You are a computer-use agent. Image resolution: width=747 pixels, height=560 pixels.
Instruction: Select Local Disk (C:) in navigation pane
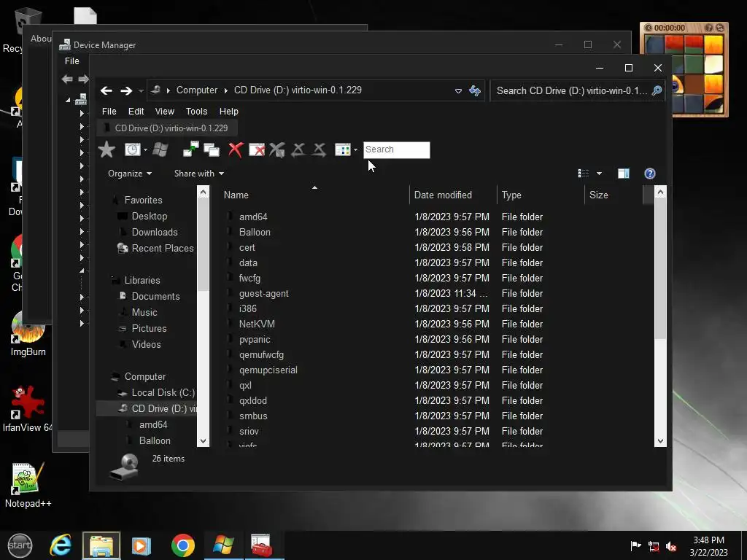(x=163, y=392)
